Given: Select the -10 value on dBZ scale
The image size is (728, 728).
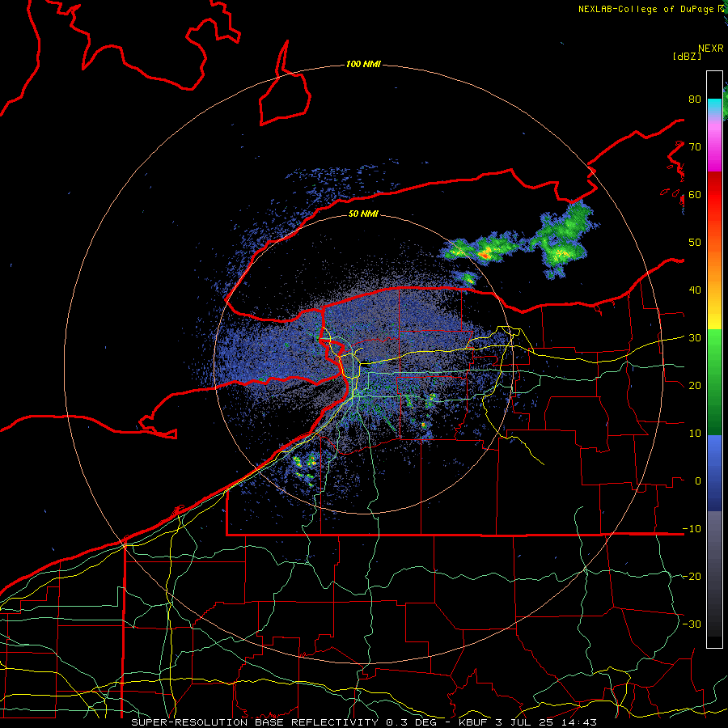Looking at the screenshot, I should click(x=692, y=529).
